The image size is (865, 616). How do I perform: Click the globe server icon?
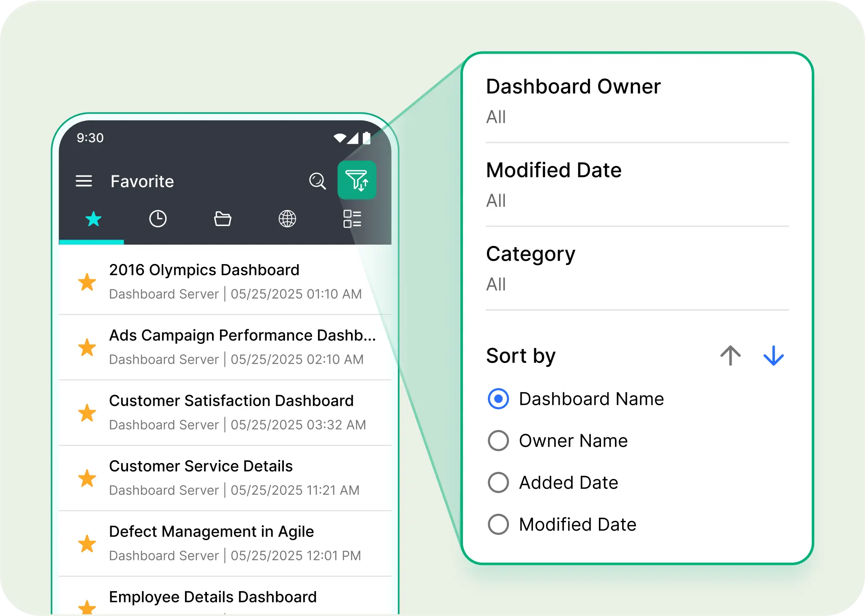(288, 218)
